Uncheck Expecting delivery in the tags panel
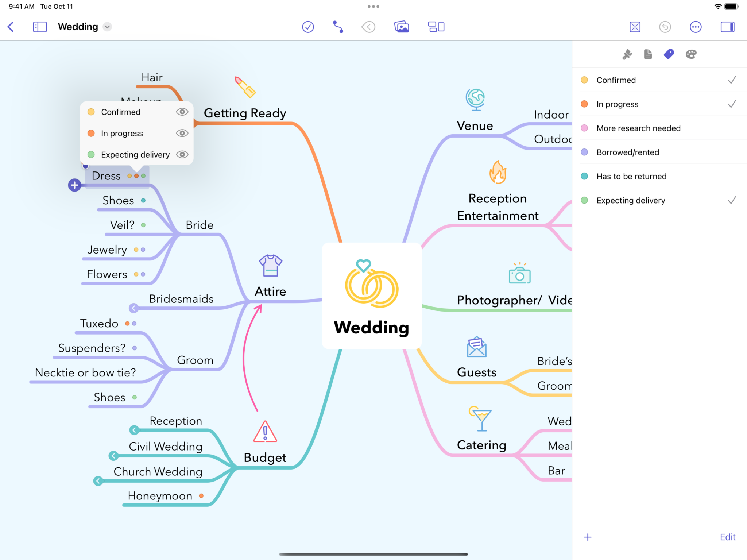This screenshot has height=560, width=747. click(732, 200)
